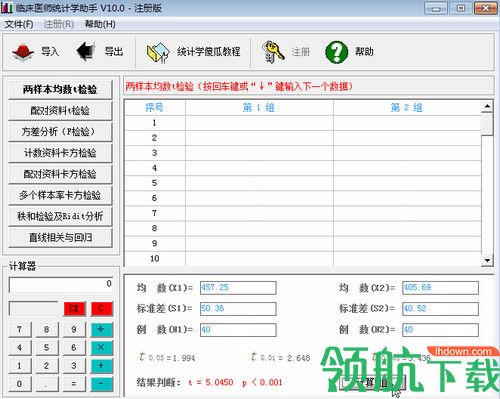
Task: Open the 统计学傻瓜教程 tutorial icon
Action: [x=158, y=53]
